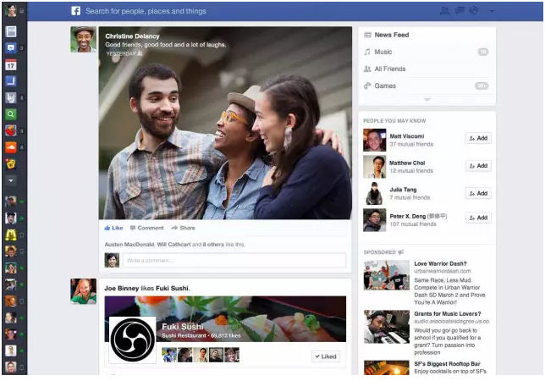Image resolution: width=545 pixels, height=392 pixels.
Task: Open Julia Tang's profile name link
Action: tap(403, 190)
